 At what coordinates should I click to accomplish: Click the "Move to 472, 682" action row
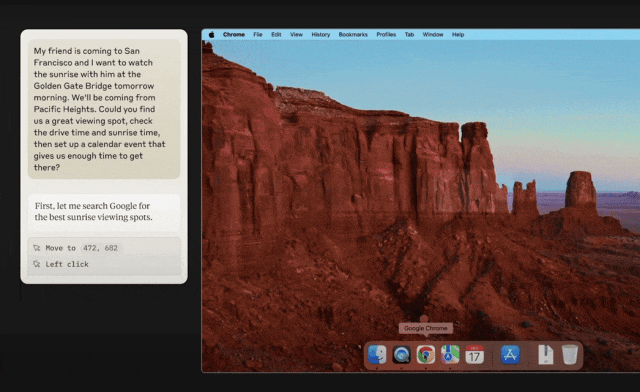(x=104, y=248)
